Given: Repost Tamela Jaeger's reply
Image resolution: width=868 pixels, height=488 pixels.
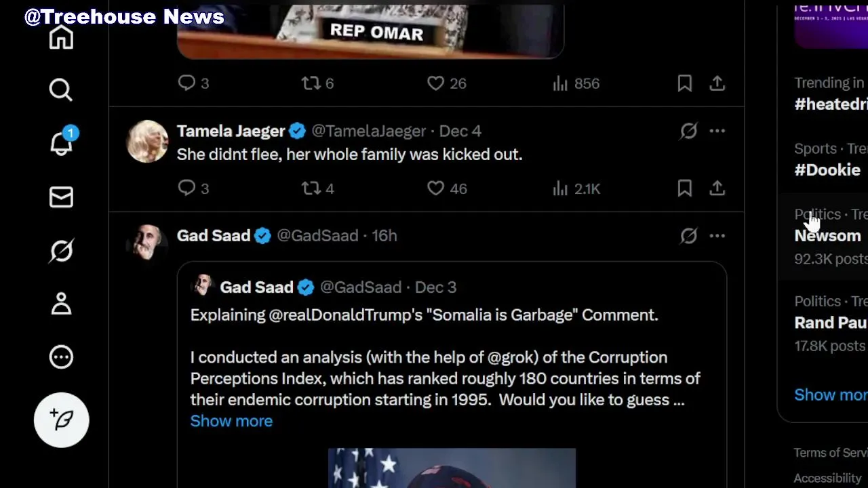Looking at the screenshot, I should pos(311,188).
